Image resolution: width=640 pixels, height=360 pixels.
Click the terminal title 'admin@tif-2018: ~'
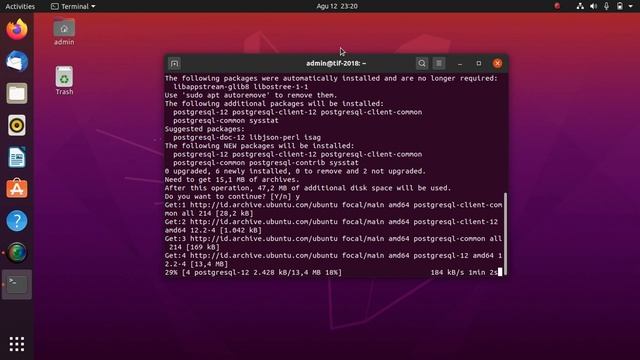[336, 63]
